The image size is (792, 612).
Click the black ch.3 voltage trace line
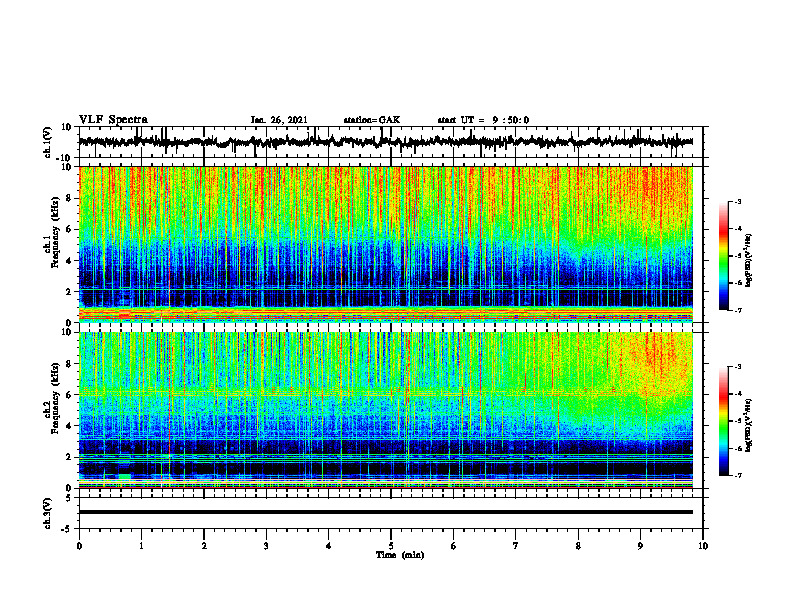click(x=386, y=512)
